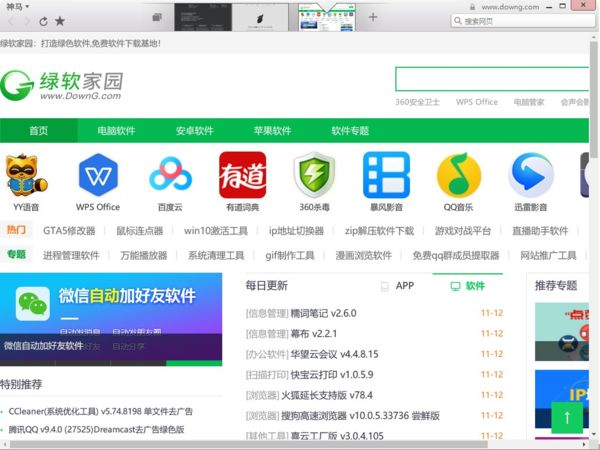The image size is (600, 450).
Task: Go back with the left arrow
Action: [11, 21]
